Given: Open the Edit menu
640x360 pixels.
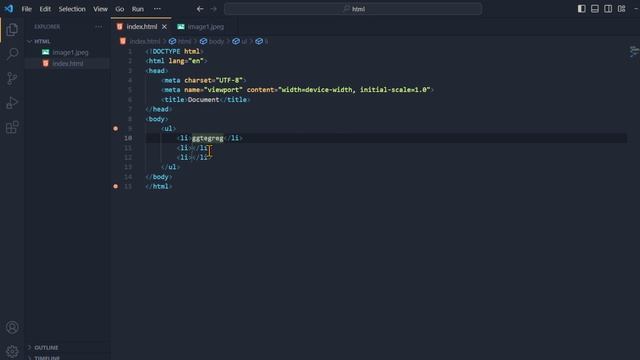Looking at the screenshot, I should (x=45, y=9).
